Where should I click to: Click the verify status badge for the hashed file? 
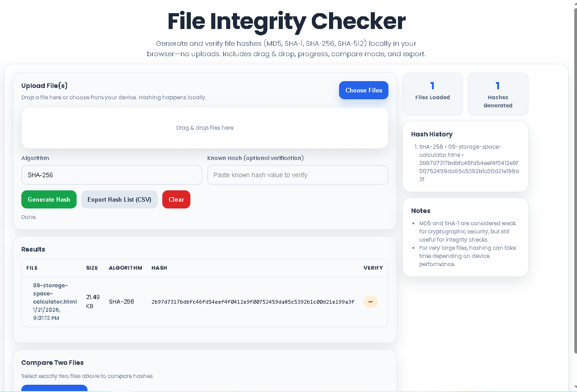(x=370, y=301)
